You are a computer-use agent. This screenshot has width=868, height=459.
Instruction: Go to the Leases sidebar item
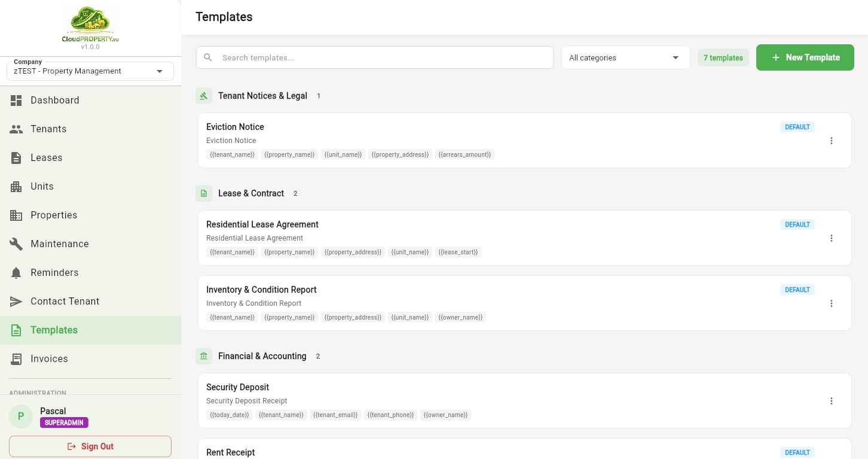47,158
